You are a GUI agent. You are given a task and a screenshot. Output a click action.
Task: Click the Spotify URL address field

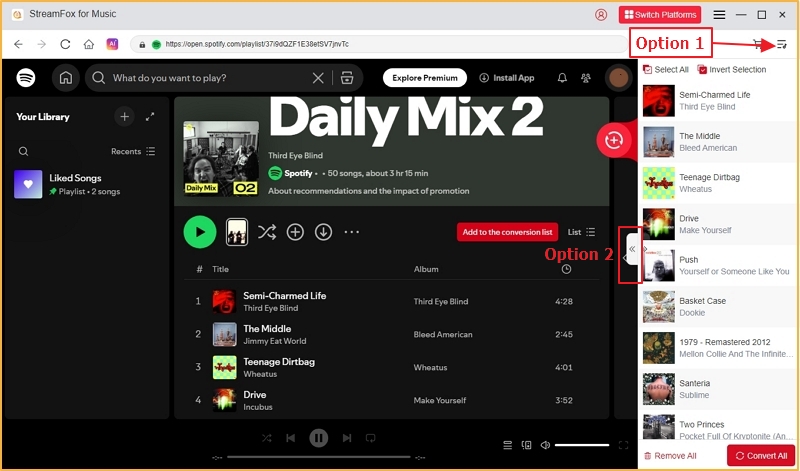(x=379, y=44)
